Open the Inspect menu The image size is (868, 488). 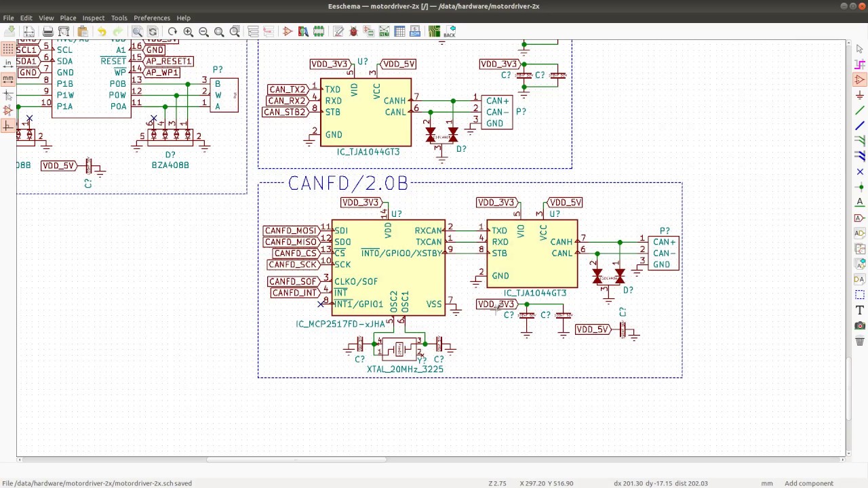pos(94,18)
